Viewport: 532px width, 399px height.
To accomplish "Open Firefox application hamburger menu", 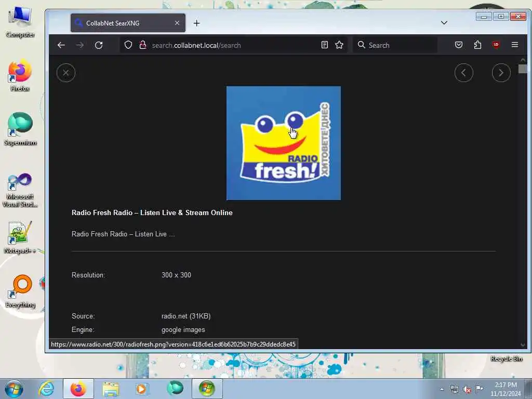I will pos(515,45).
